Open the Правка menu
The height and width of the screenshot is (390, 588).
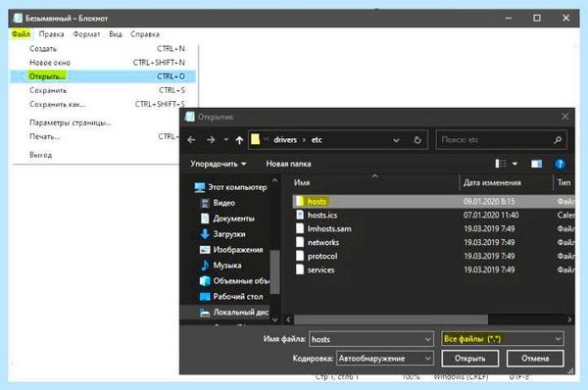(x=51, y=34)
